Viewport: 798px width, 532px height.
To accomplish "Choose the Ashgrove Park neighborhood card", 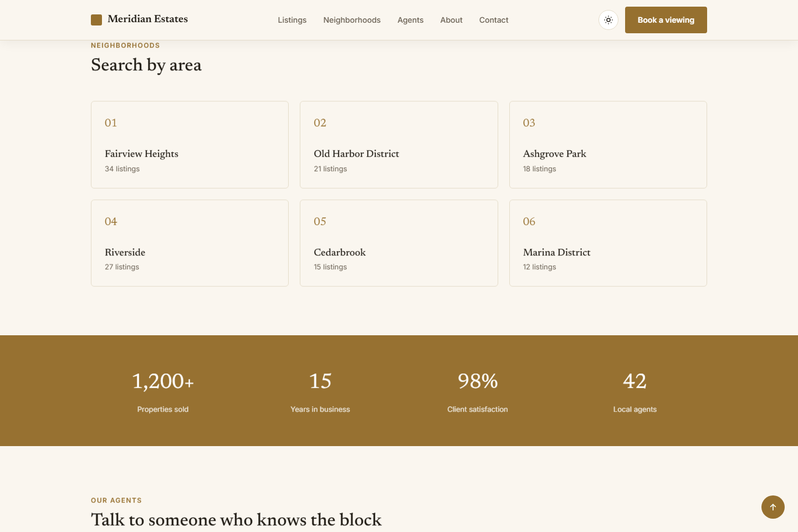I will 608,145.
